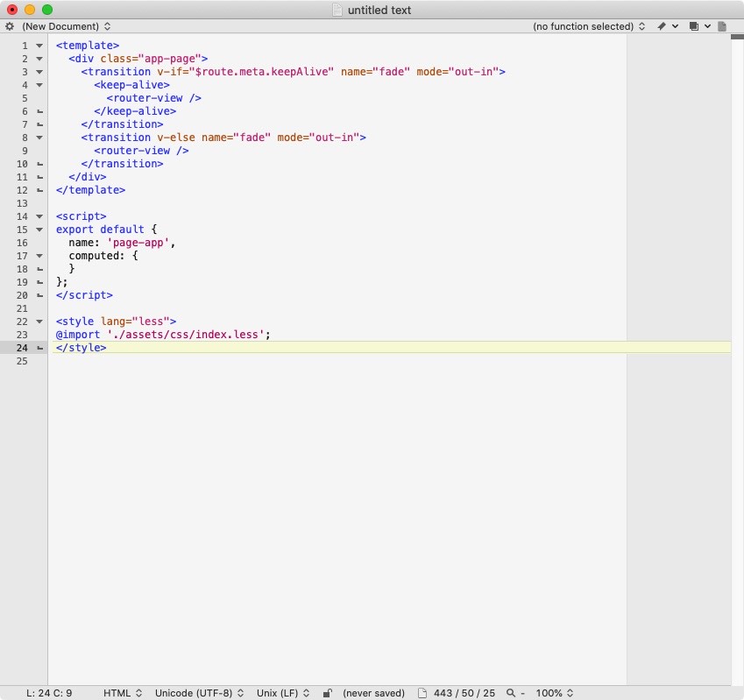Image resolution: width=744 pixels, height=700 pixels.
Task: Open the Unicode (UTF-8) encoding popup
Action: 199,693
